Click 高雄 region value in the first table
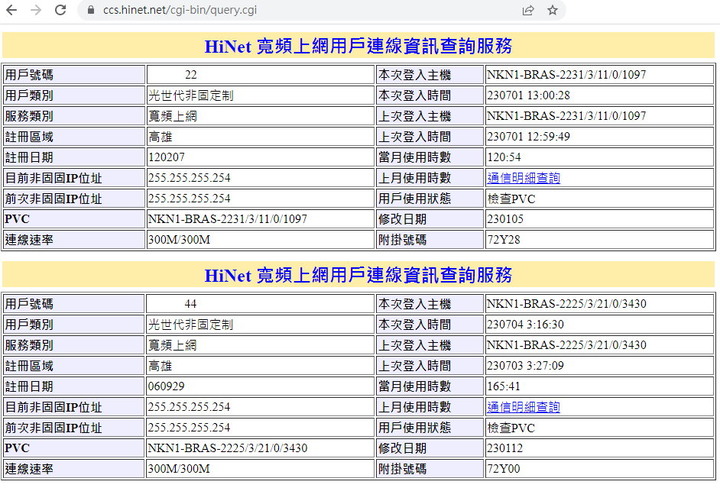The height and width of the screenshot is (488, 720). 160,136
